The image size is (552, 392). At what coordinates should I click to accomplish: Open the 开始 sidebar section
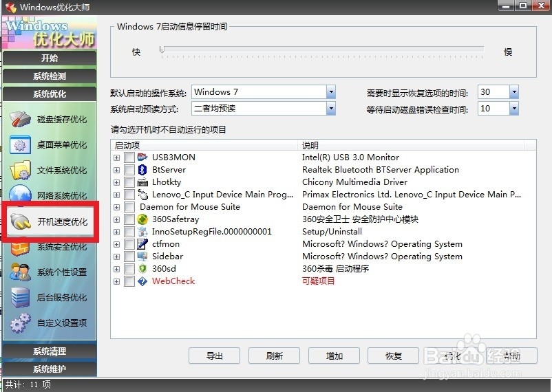click(x=50, y=58)
